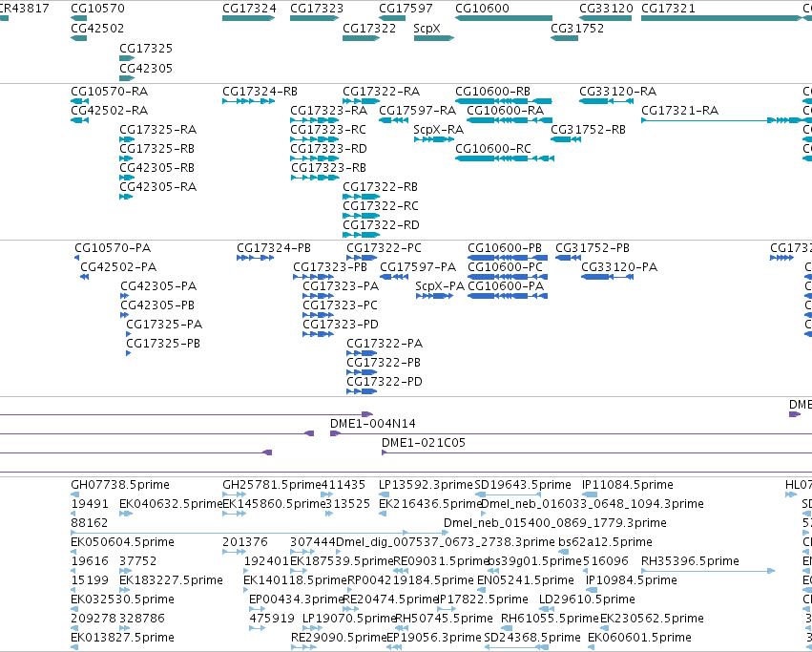
Task: Select the CG17597 gene label
Action: (x=406, y=9)
